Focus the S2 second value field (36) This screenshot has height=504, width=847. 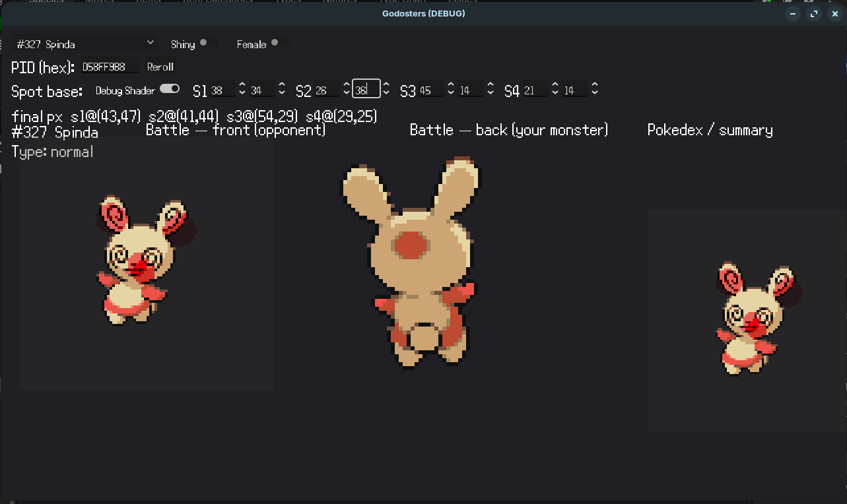[366, 89]
